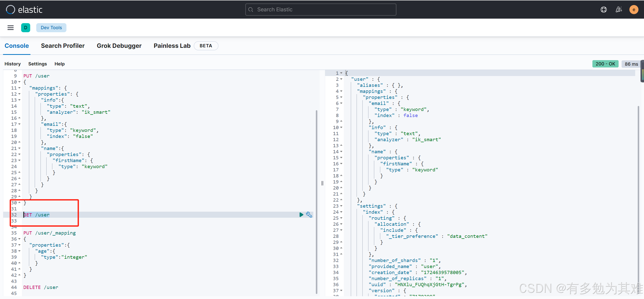
Task: Open the newsfeed celebration icon
Action: (619, 10)
